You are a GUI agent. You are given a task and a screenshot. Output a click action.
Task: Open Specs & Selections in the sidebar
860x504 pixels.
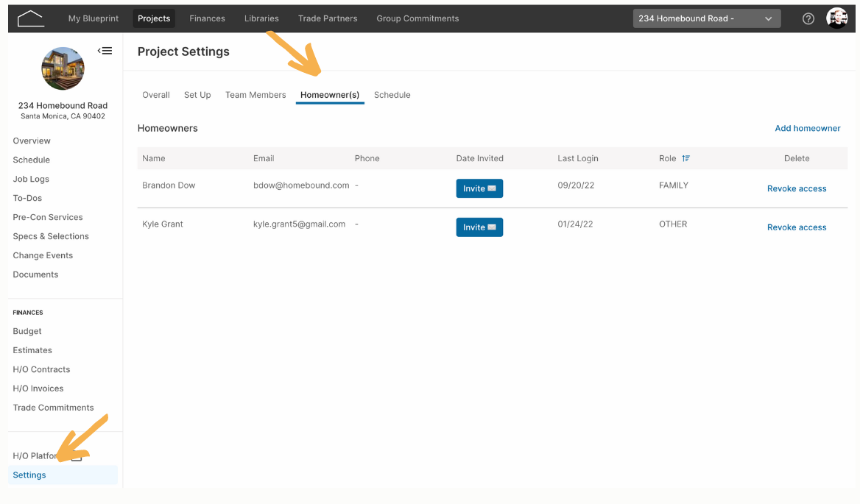tap(51, 236)
